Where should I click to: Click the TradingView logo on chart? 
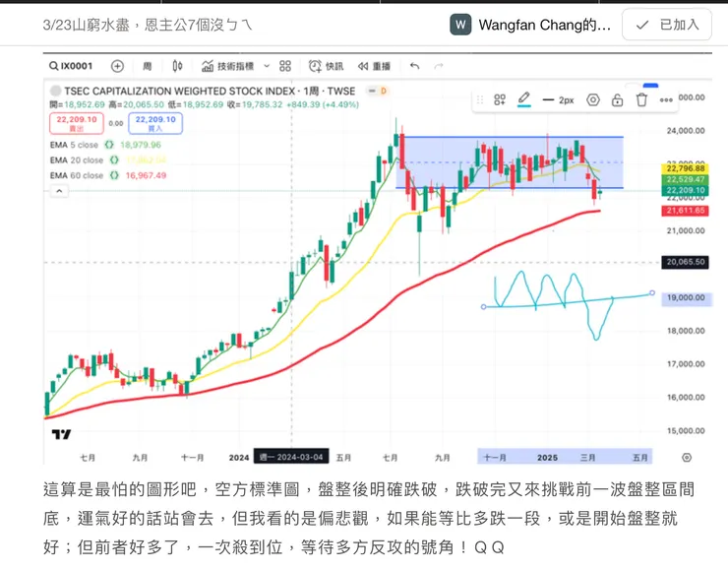point(61,434)
